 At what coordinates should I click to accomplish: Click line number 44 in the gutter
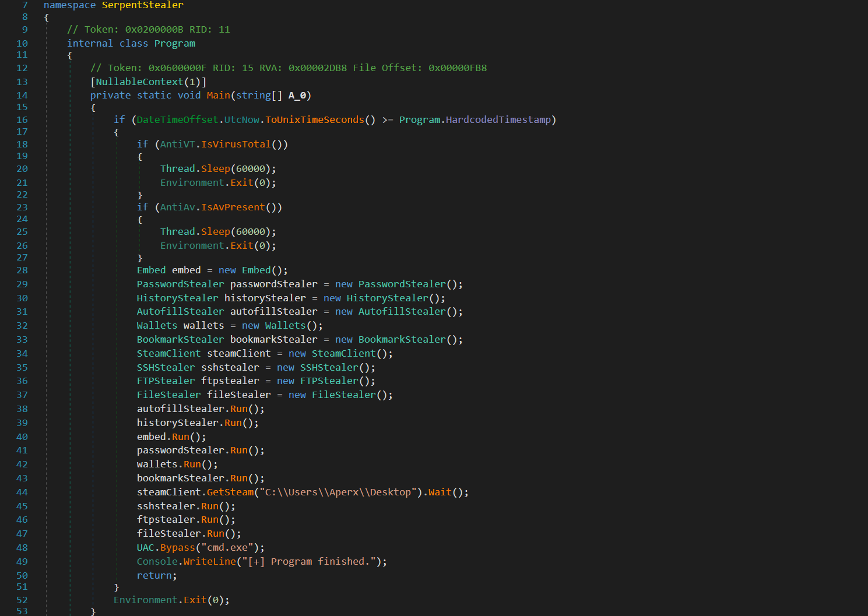tap(22, 492)
